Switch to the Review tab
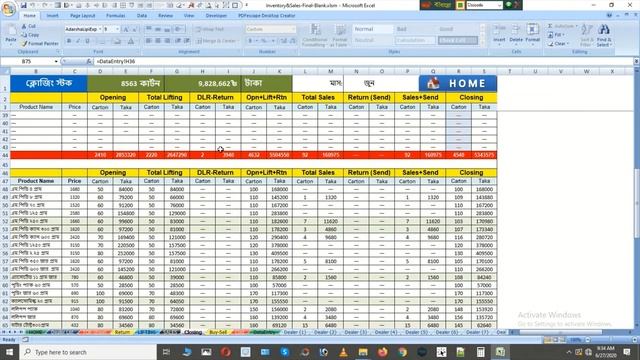 tap(165, 16)
